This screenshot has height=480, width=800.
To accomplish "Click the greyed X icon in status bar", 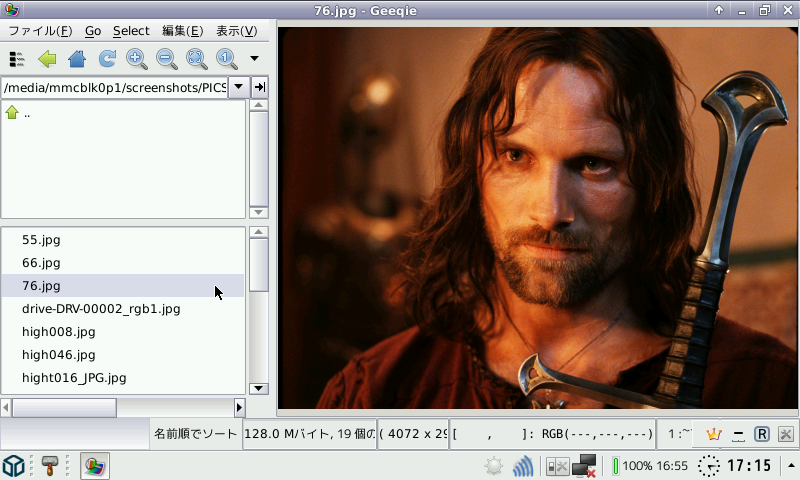I will click(x=786, y=434).
